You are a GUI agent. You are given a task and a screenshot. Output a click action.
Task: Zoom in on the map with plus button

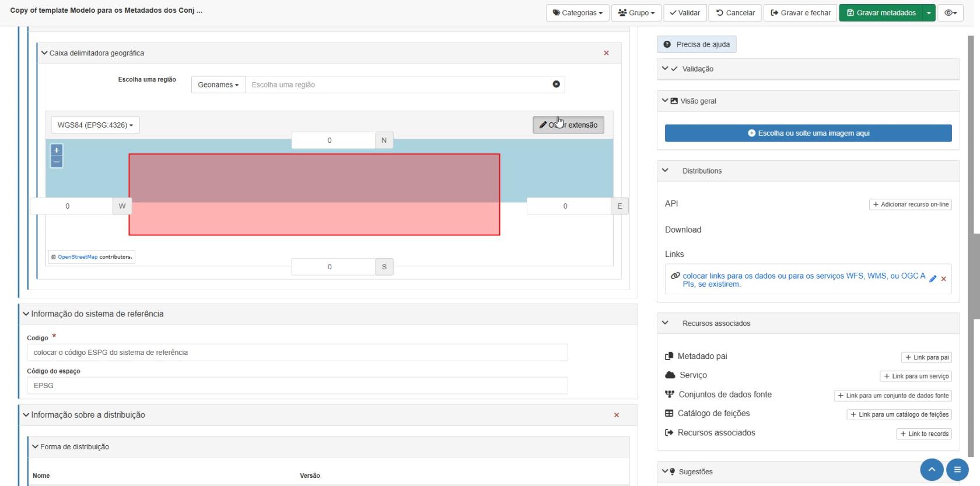pos(57,150)
